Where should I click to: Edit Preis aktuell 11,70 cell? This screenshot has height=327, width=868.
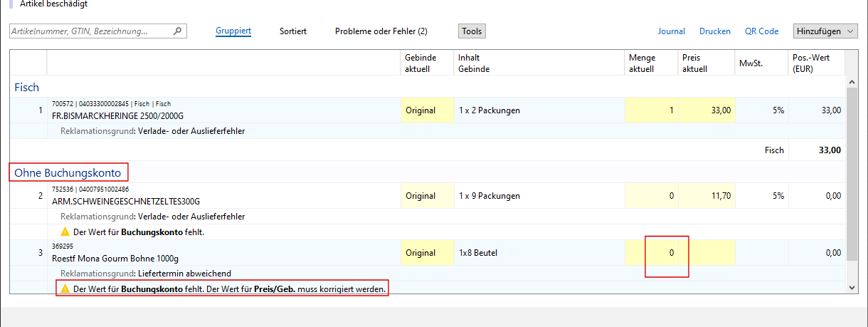706,196
